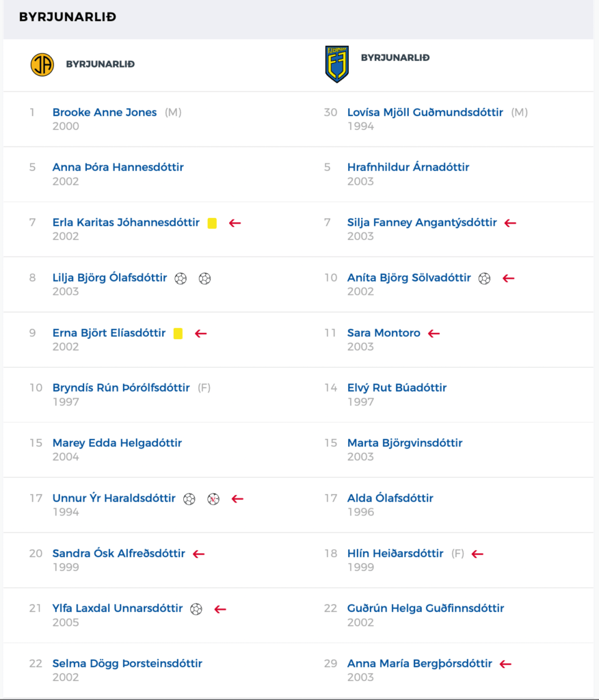
Task: Open Lovísa Mjöll Guðmundsdóttir player profile
Action: point(425,113)
